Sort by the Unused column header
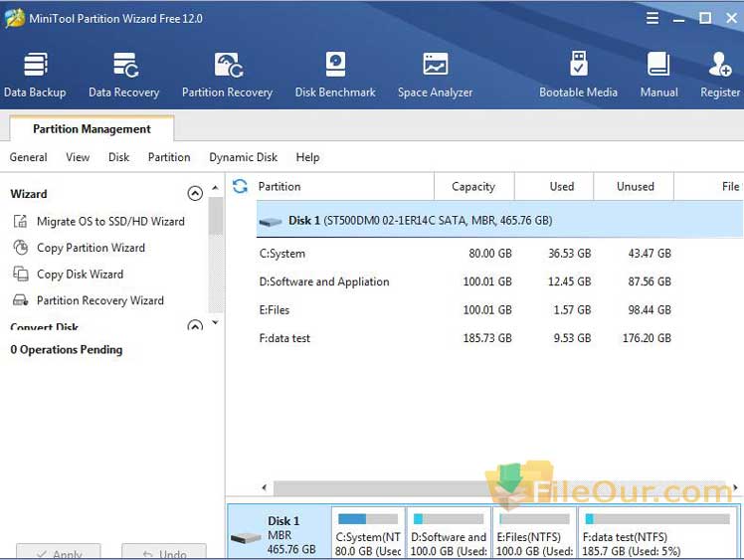The width and height of the screenshot is (744, 560). 636,187
